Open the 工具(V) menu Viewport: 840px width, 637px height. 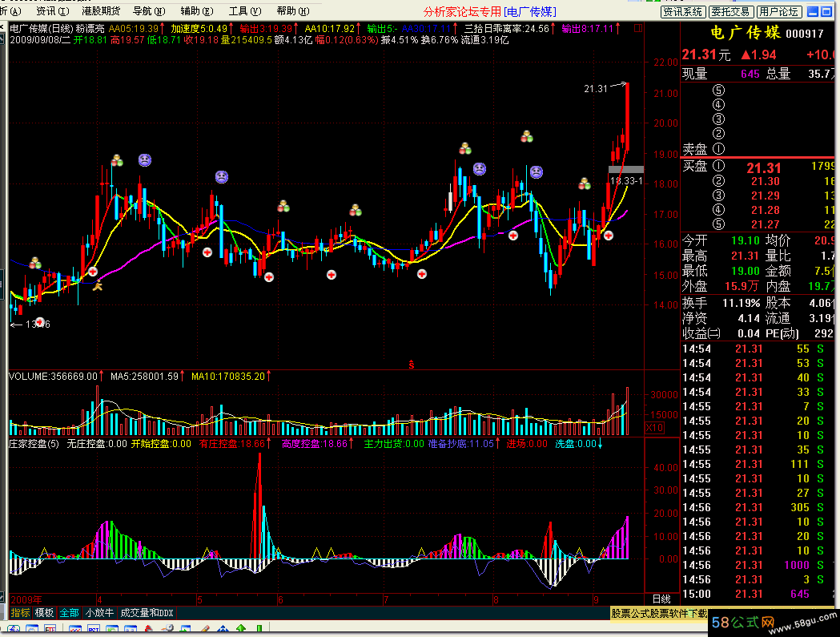pyautogui.click(x=245, y=10)
